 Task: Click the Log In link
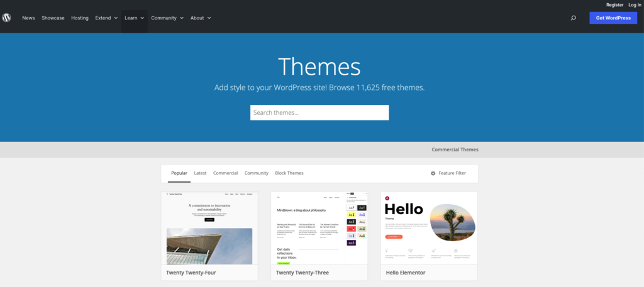(x=635, y=5)
